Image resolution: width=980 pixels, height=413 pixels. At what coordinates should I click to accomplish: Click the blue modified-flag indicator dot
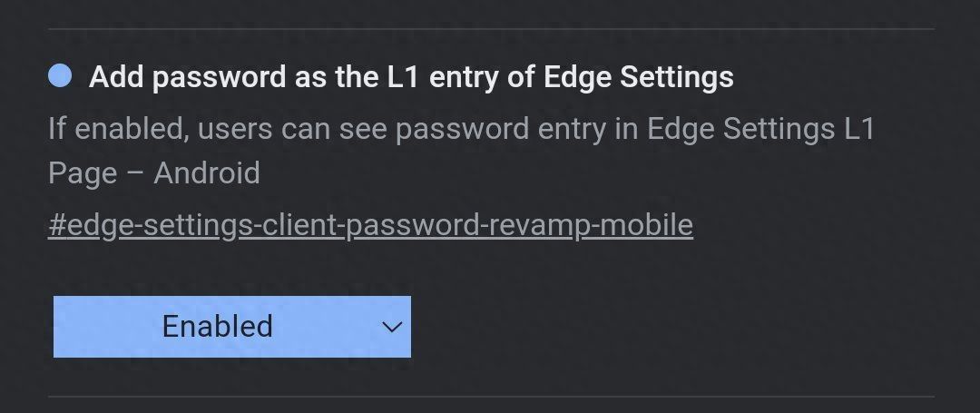pos(60,75)
